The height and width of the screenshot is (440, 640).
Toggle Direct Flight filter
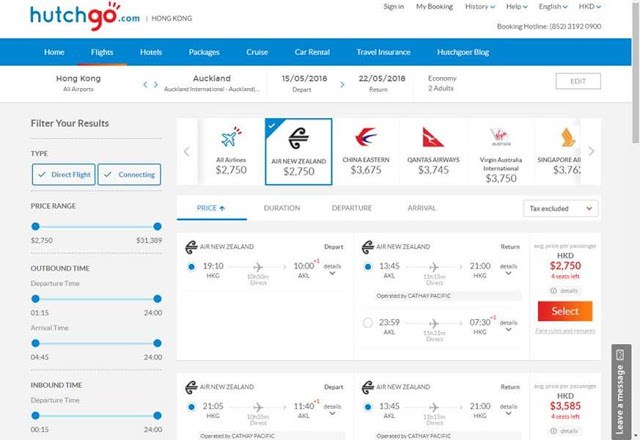point(64,175)
